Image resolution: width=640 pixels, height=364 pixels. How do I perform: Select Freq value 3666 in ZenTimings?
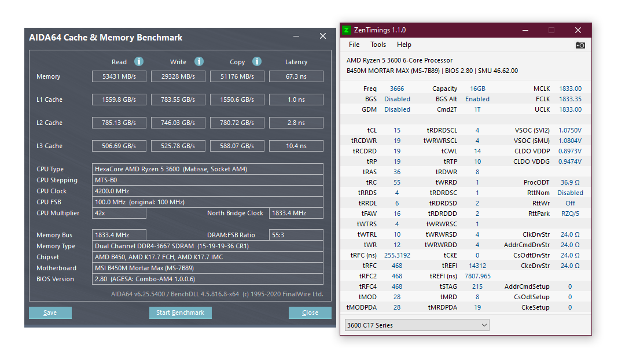click(x=397, y=89)
